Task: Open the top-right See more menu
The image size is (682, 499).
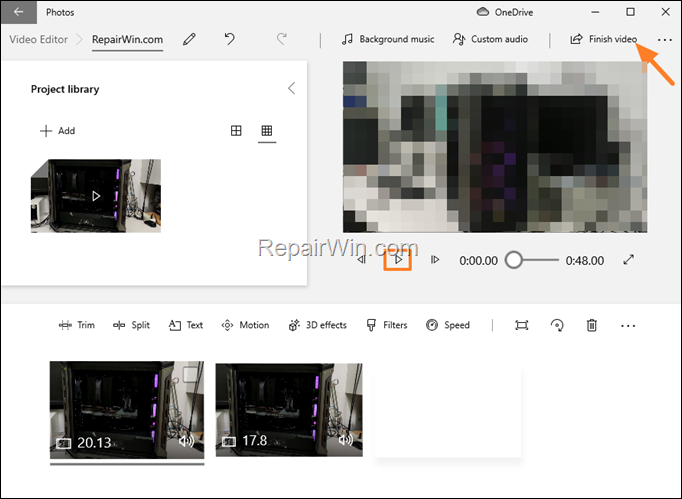Action: [665, 40]
